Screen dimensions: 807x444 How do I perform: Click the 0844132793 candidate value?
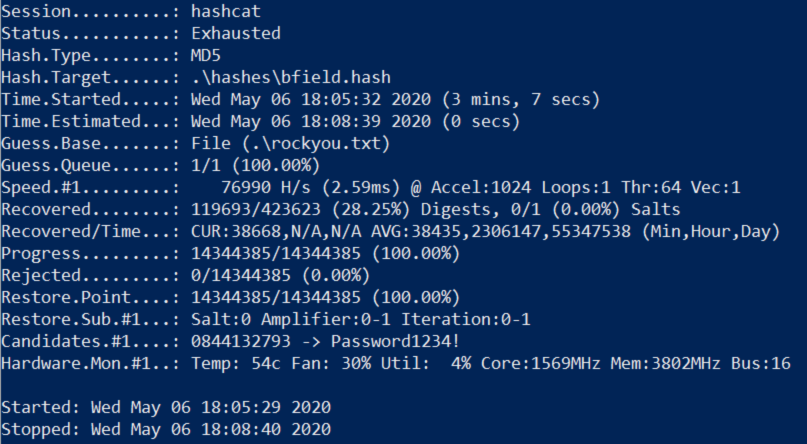click(241, 341)
